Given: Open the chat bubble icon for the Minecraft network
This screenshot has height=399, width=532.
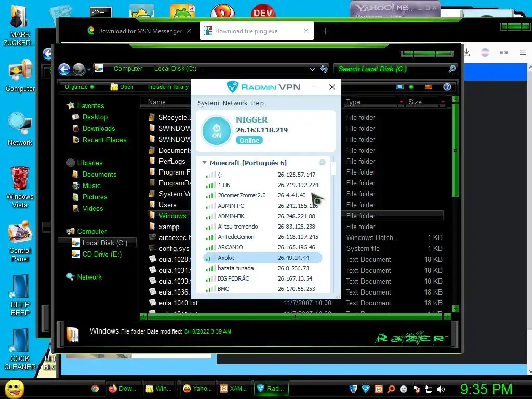Looking at the screenshot, I should (322, 163).
